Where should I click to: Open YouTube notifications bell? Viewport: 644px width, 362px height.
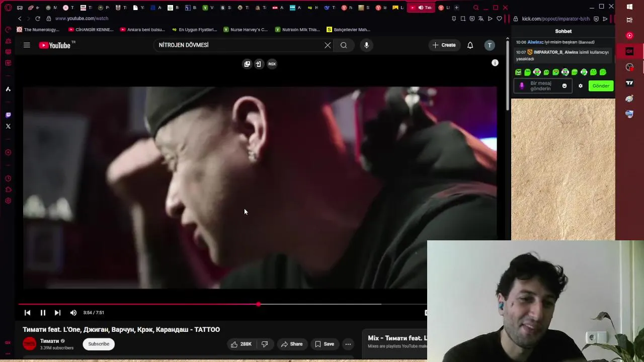(470, 45)
